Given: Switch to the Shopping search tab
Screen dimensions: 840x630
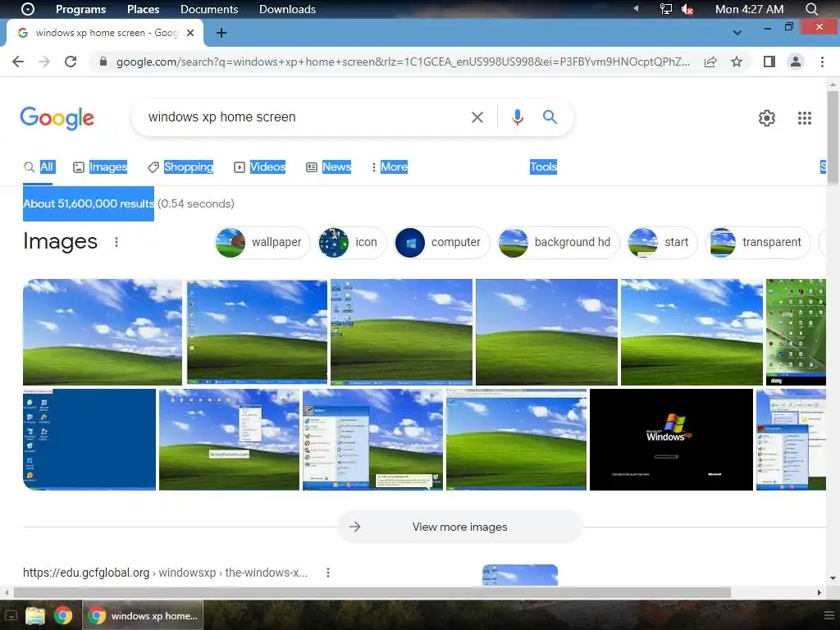Looking at the screenshot, I should click(180, 167).
